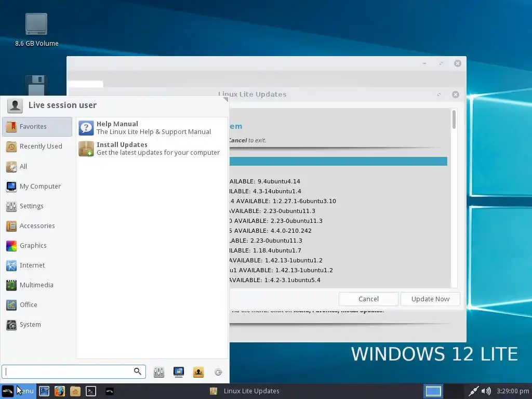Click the restore button of Linux Lite Updates
The height and width of the screenshot is (399, 532).
[439, 95]
